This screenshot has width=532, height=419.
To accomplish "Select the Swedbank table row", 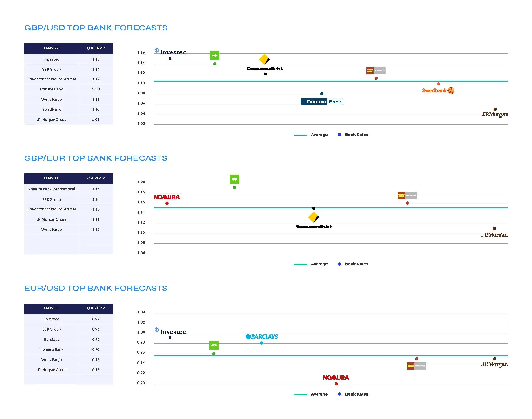I will tap(68, 109).
